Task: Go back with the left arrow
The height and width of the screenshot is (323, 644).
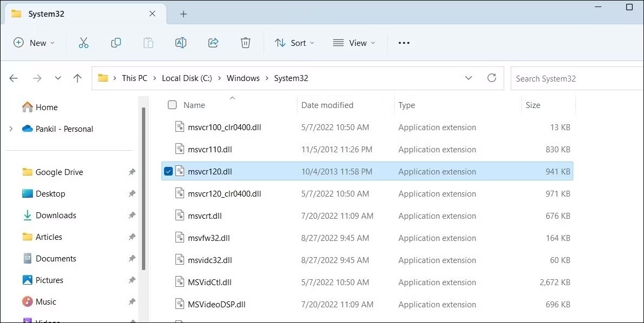Action: point(13,78)
